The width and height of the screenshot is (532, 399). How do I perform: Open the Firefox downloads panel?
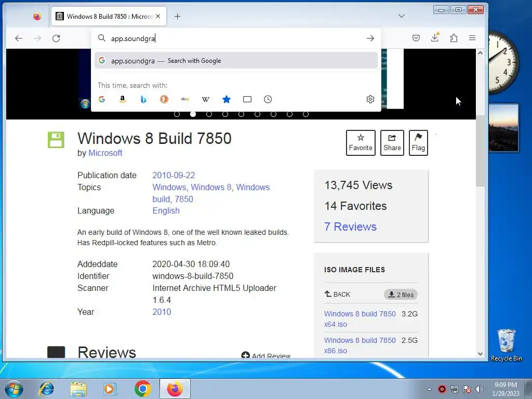point(435,37)
